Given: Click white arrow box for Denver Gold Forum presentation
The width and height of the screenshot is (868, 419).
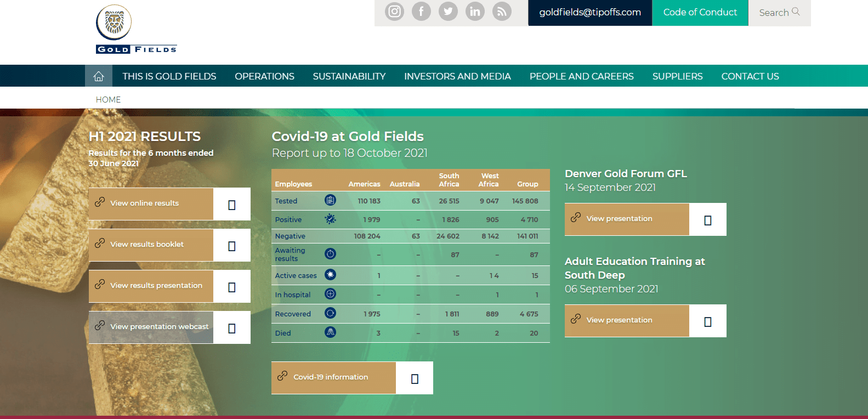Looking at the screenshot, I should tap(708, 219).
